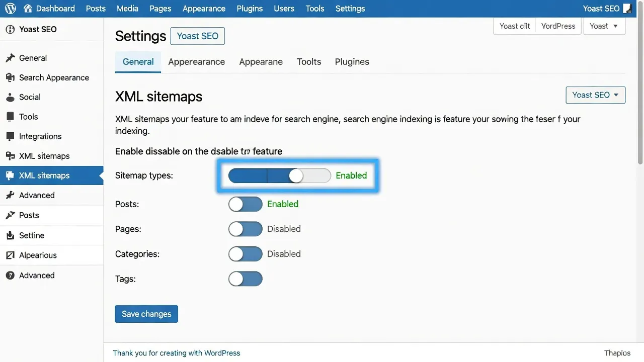This screenshot has width=644, height=362.
Task: Click the user avatar icon beside Yoast SEO
Action: click(627, 9)
